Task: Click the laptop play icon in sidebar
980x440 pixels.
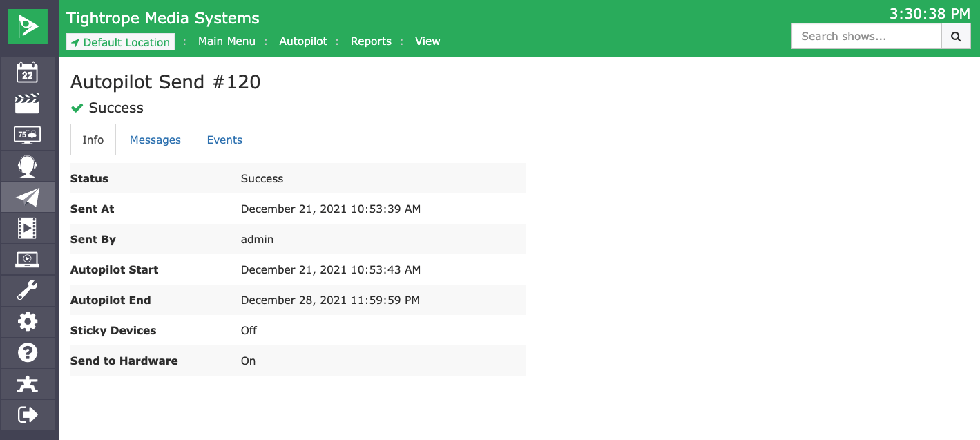Action: point(28,260)
